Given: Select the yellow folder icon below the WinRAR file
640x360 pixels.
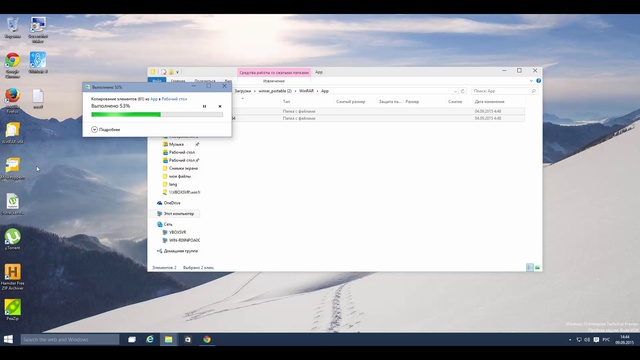Looking at the screenshot, I should click(x=13, y=169).
